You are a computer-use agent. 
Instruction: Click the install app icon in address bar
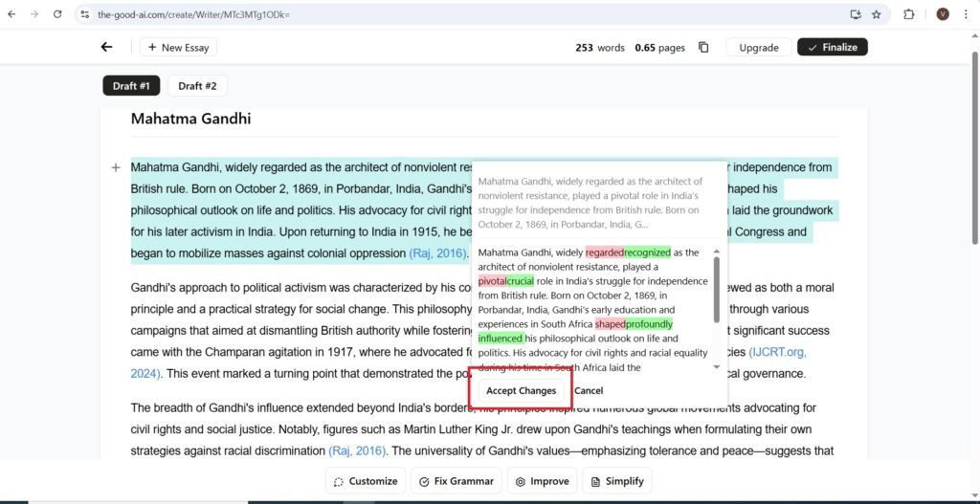point(855,14)
